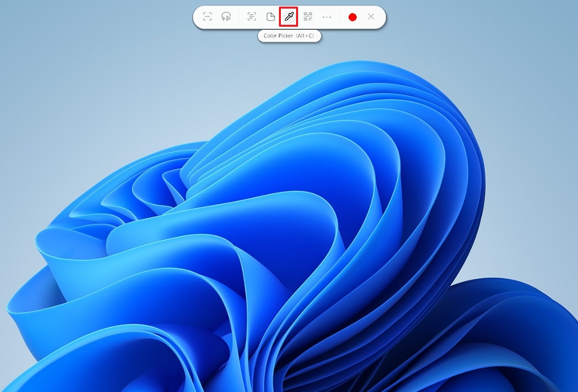Viewport: 578px width, 392px height.
Task: Click the Color Picker (Alt+C) tooltip label
Action: (289, 36)
